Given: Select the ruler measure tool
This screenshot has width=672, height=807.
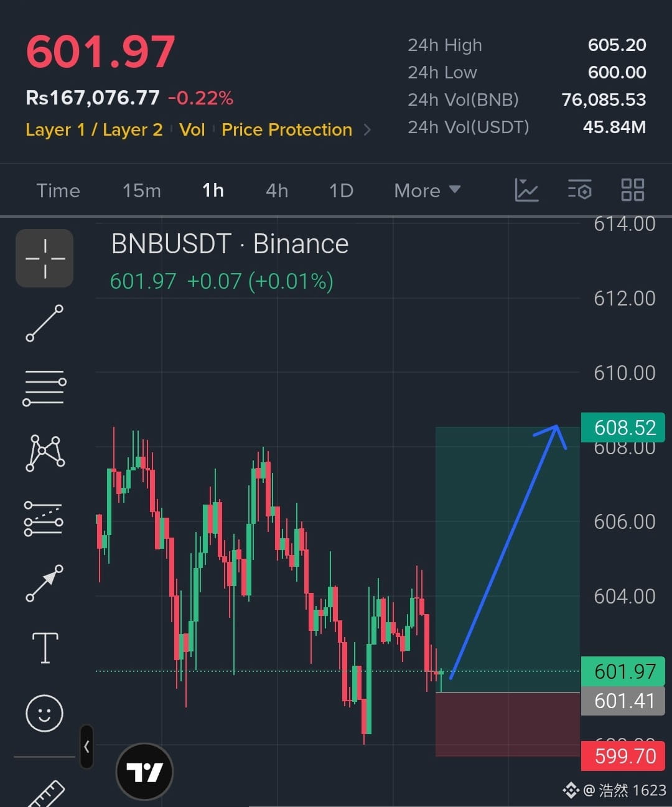Looking at the screenshot, I should coord(46,793).
